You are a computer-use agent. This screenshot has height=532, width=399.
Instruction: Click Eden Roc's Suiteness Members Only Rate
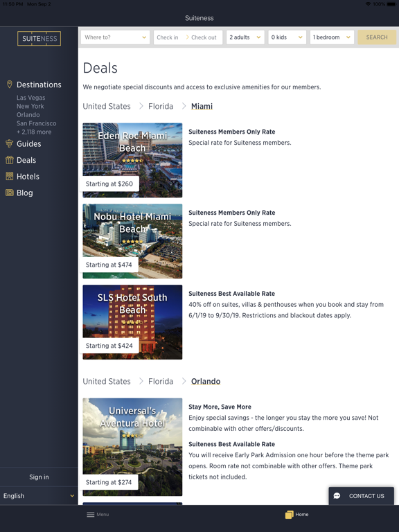coord(232,132)
